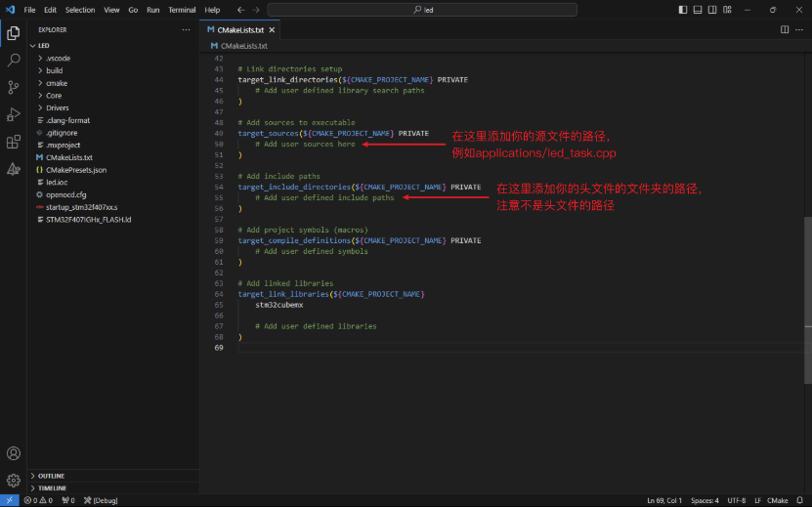
Task: Click CMakeLists.txt in the breadcrumb
Action: click(x=244, y=46)
